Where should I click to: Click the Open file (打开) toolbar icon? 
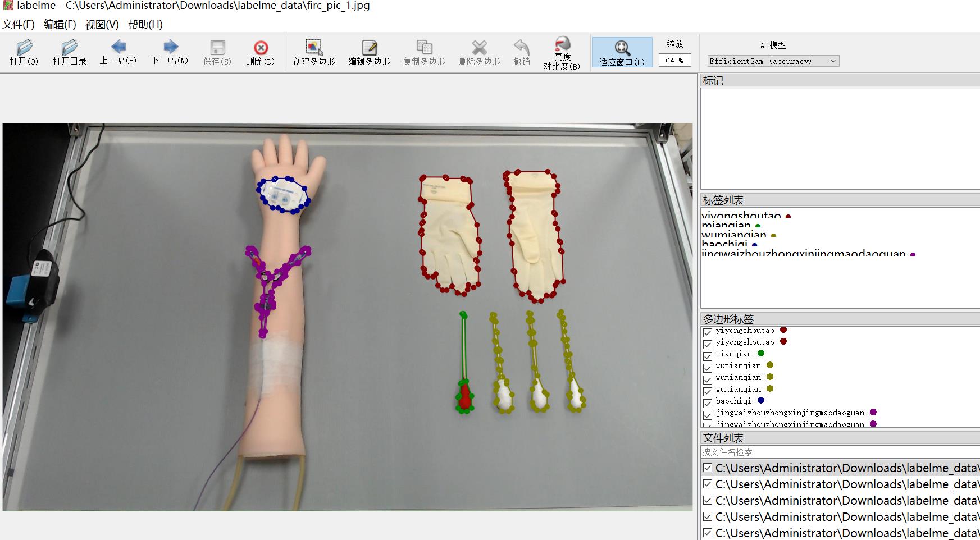tap(24, 53)
